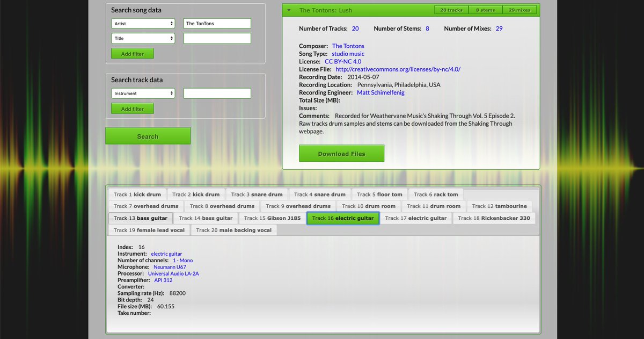
Task: View Track 15 Gibson J185 tab
Action: [x=272, y=218]
